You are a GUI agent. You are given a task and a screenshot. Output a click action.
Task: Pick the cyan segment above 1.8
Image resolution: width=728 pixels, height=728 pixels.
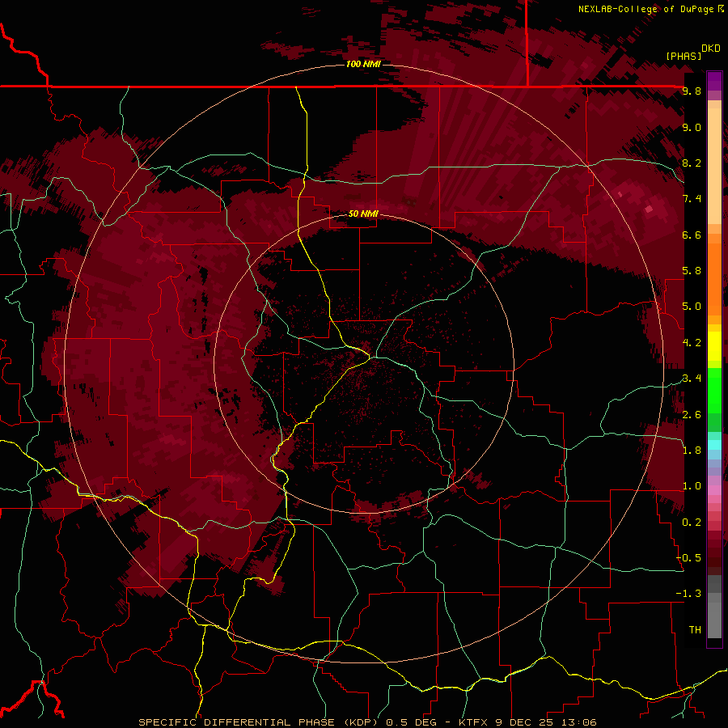(x=714, y=444)
